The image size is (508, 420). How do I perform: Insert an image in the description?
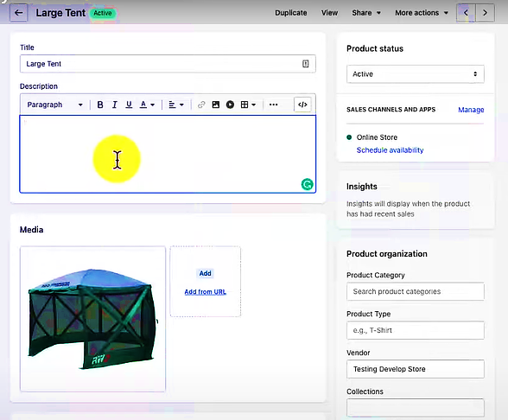pyautogui.click(x=215, y=105)
